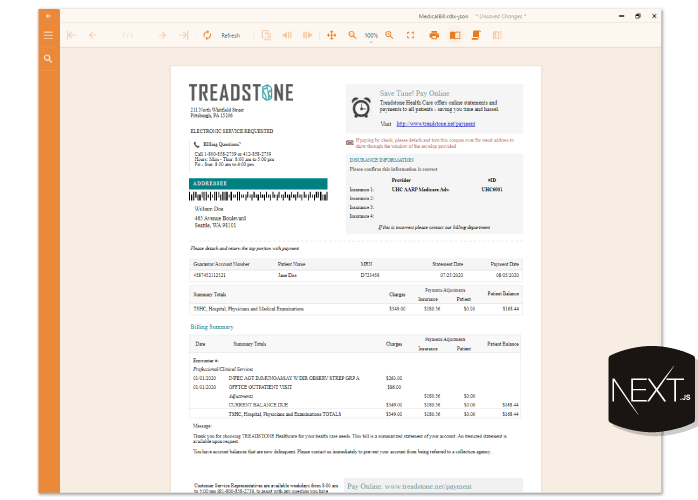Click the envelope icon beside check notice
698x500 pixels.
pos(350,142)
